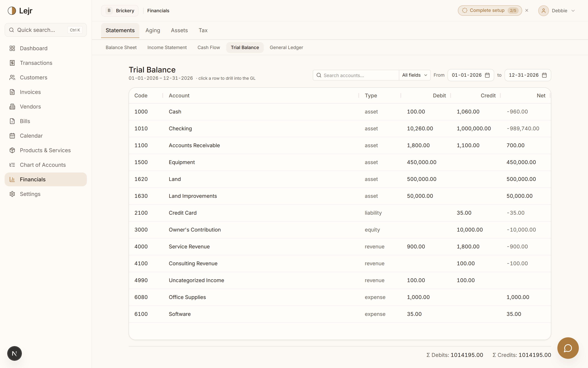Click the Vendors building icon
This screenshot has height=368, width=588.
pyautogui.click(x=12, y=107)
